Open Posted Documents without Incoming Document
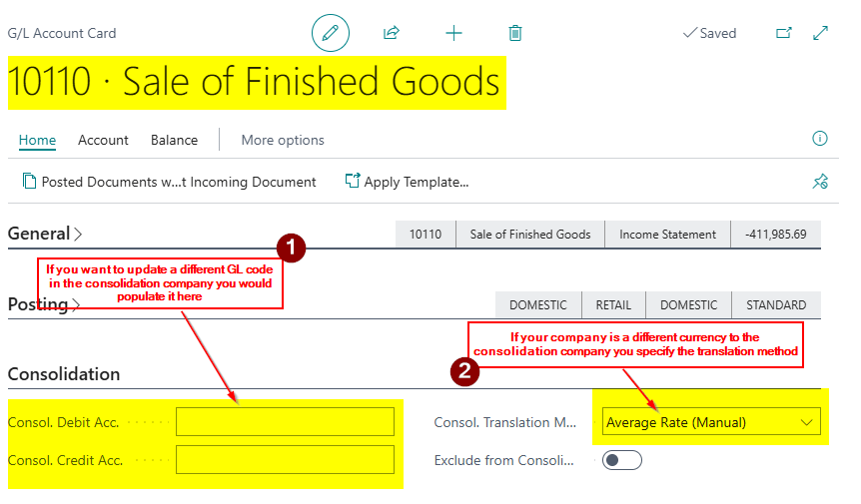The height and width of the screenshot is (504, 861). [169, 182]
